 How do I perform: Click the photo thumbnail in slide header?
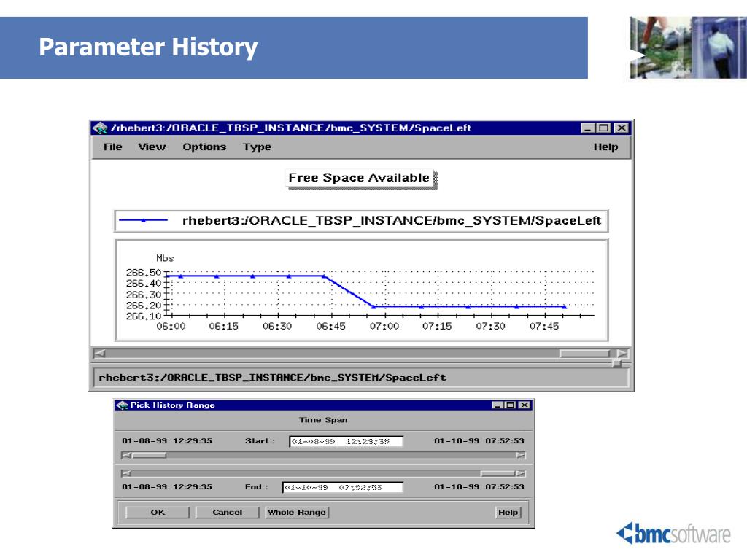(688, 47)
